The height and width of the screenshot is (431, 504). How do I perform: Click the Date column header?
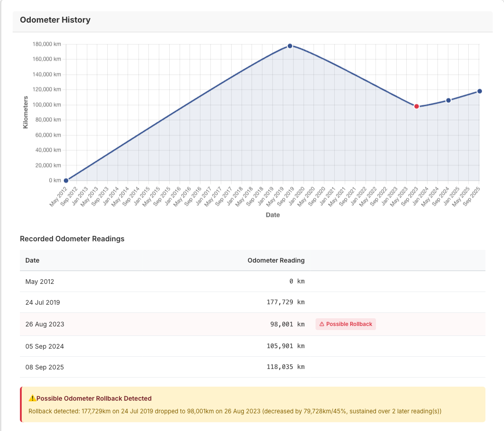coord(33,260)
